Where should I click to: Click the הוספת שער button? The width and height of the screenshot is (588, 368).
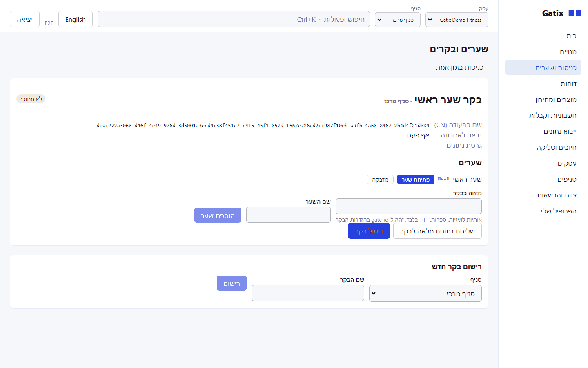tap(218, 215)
